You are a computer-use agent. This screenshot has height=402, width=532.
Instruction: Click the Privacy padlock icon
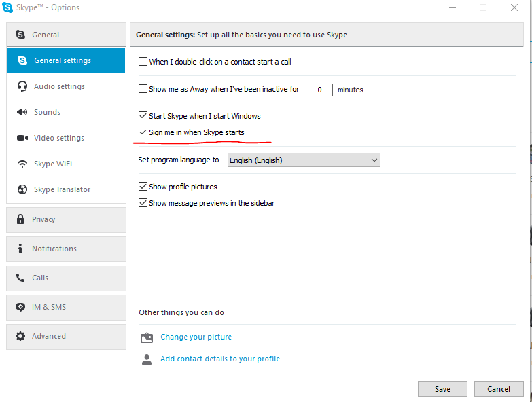pos(20,219)
